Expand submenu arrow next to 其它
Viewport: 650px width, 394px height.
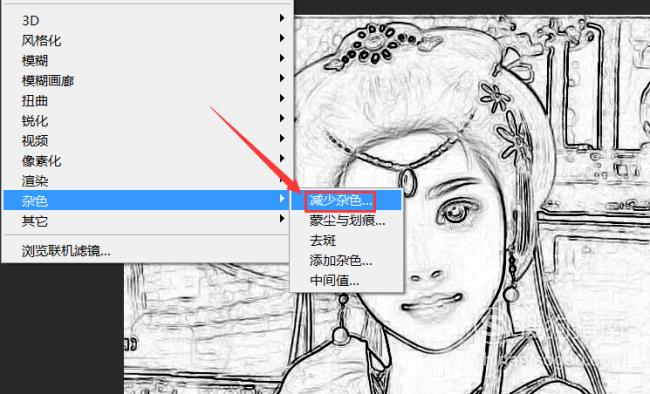(x=282, y=219)
